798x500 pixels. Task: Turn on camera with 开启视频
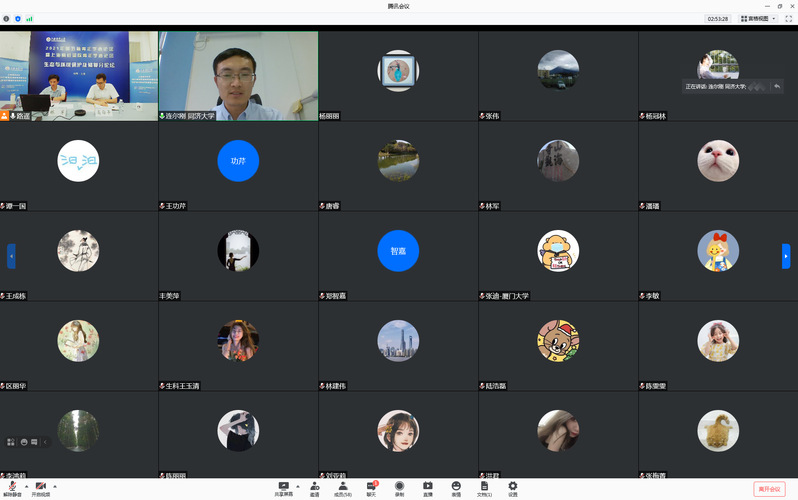41,487
